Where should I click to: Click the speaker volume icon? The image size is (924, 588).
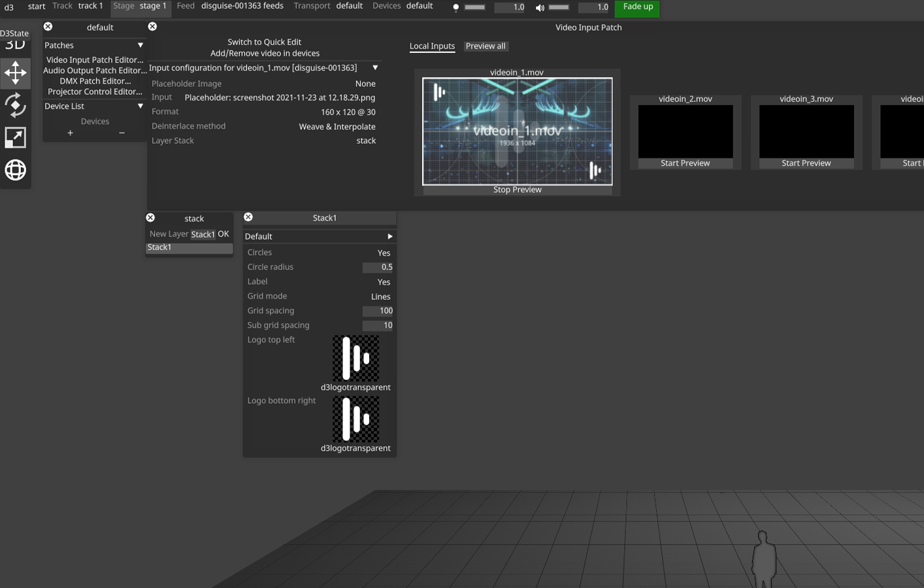pyautogui.click(x=540, y=7)
